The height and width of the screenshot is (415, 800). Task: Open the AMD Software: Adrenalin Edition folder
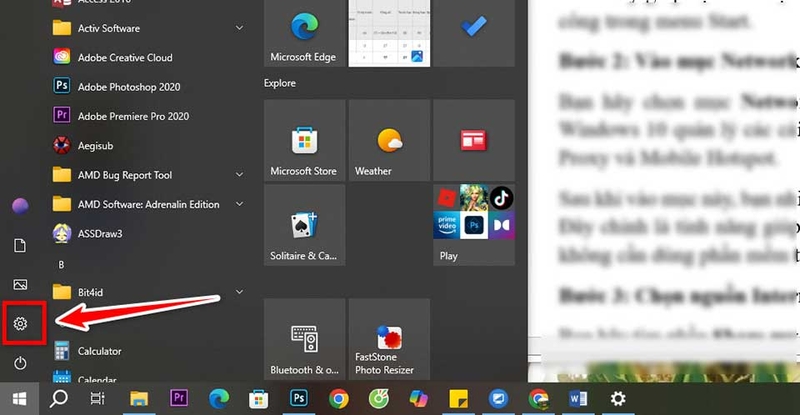(x=148, y=204)
